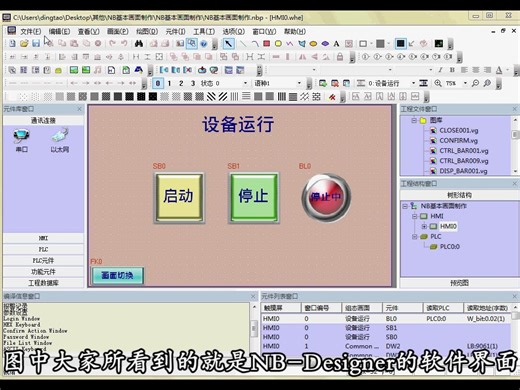Click the 以太网 Ethernet component
This screenshot has height=390, width=520.
tap(60, 140)
